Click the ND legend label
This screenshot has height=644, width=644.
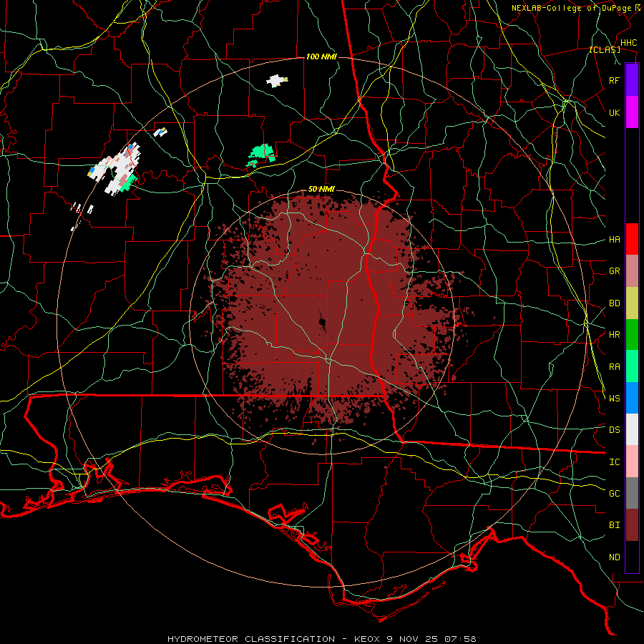click(615, 557)
